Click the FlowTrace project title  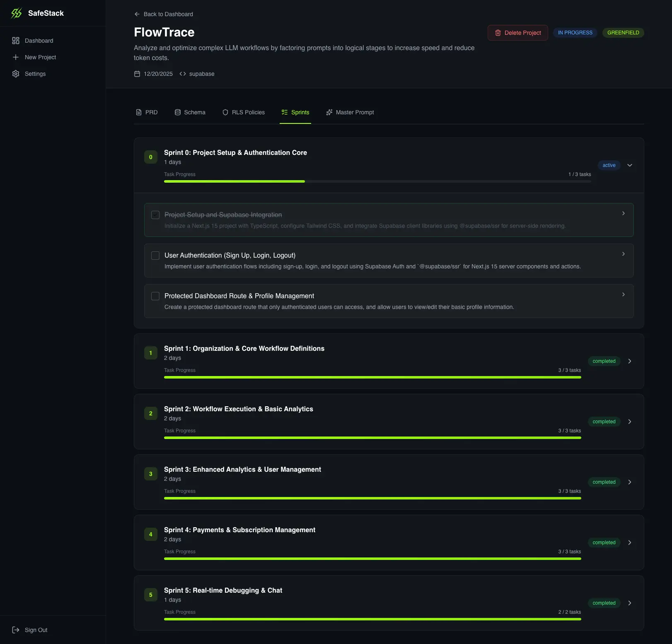click(x=164, y=32)
